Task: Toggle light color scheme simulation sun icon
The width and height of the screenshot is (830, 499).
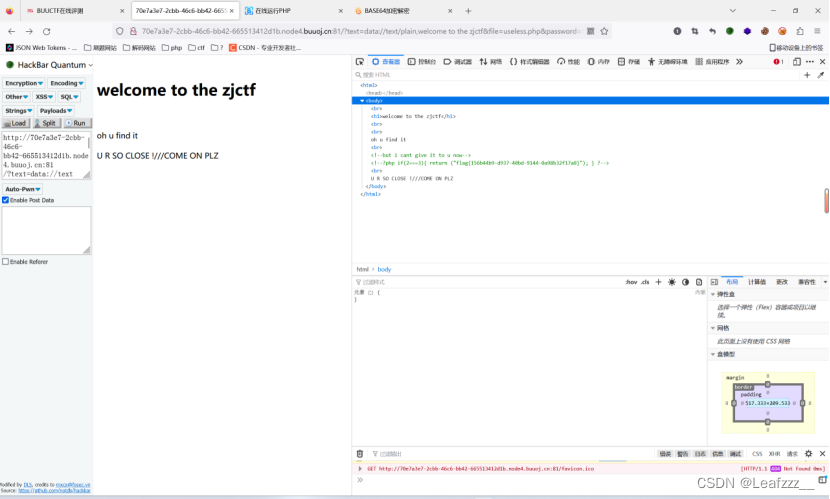Action: point(672,282)
